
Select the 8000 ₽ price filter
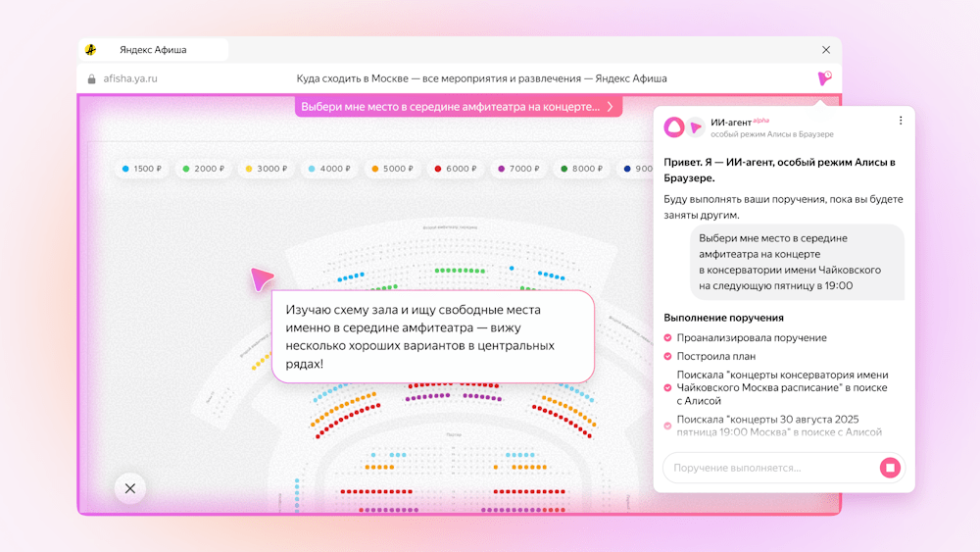click(x=582, y=169)
